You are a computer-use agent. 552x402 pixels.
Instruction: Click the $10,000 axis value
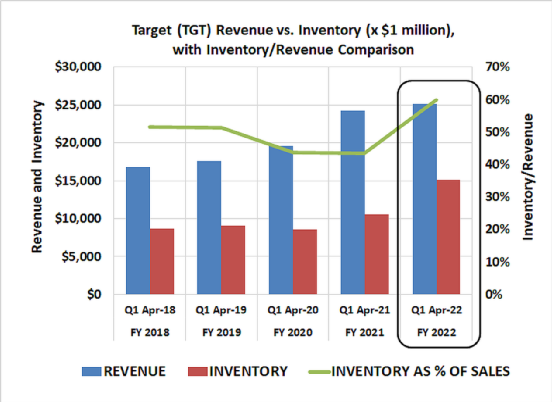78,219
